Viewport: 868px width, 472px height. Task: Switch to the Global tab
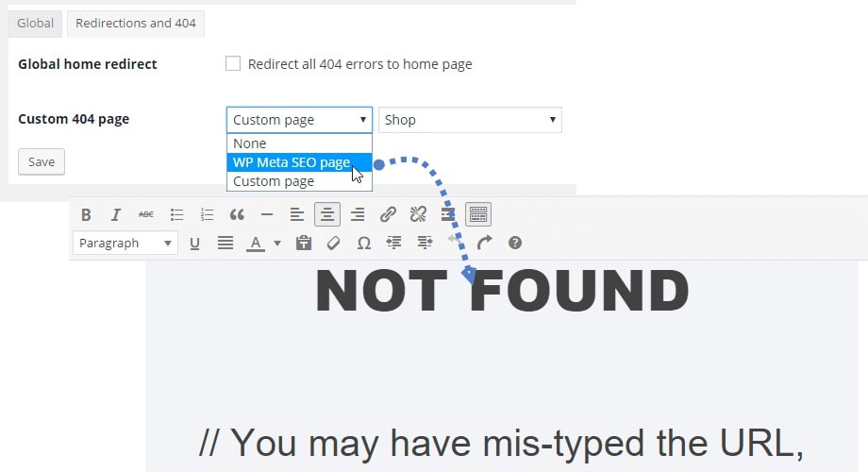[36, 24]
